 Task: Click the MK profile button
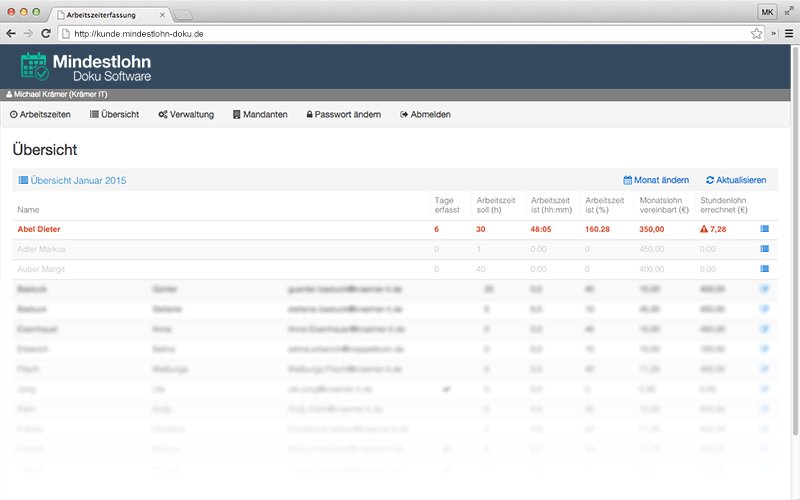(x=767, y=12)
